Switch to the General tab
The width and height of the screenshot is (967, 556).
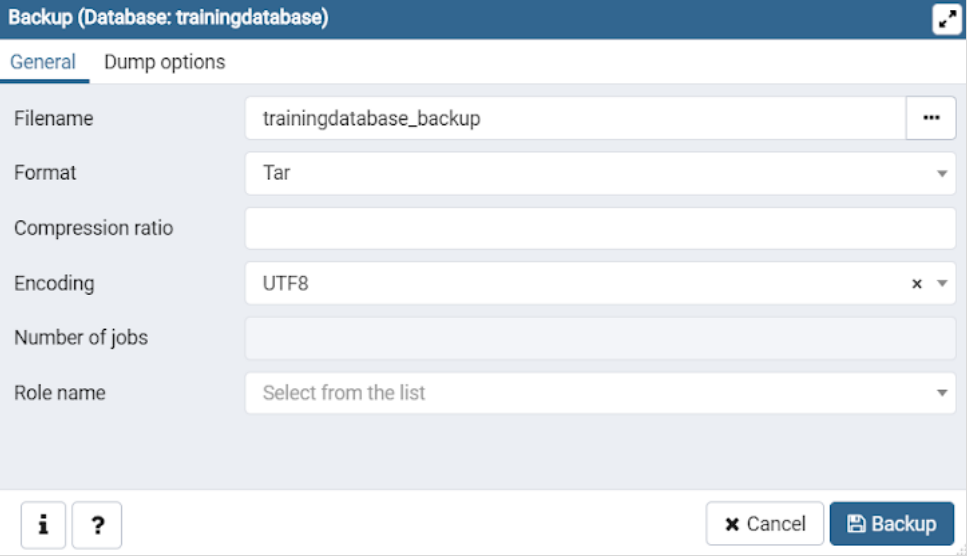[43, 62]
